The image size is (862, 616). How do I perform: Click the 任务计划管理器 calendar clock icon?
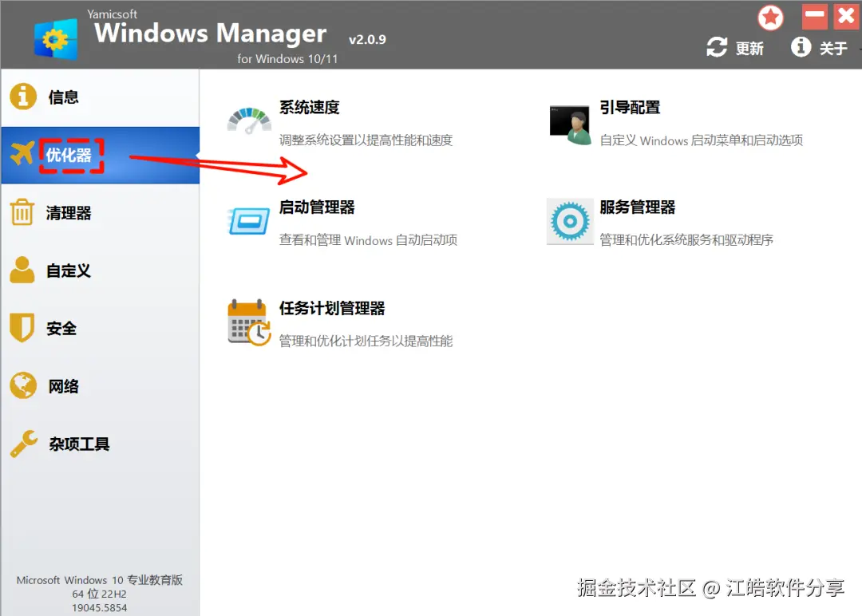click(x=249, y=322)
